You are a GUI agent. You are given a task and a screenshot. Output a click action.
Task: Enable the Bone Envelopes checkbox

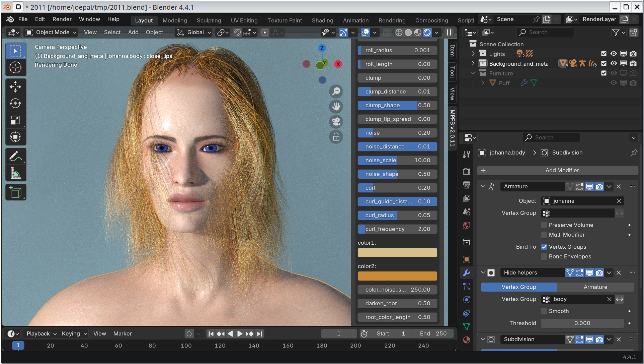tap(544, 256)
